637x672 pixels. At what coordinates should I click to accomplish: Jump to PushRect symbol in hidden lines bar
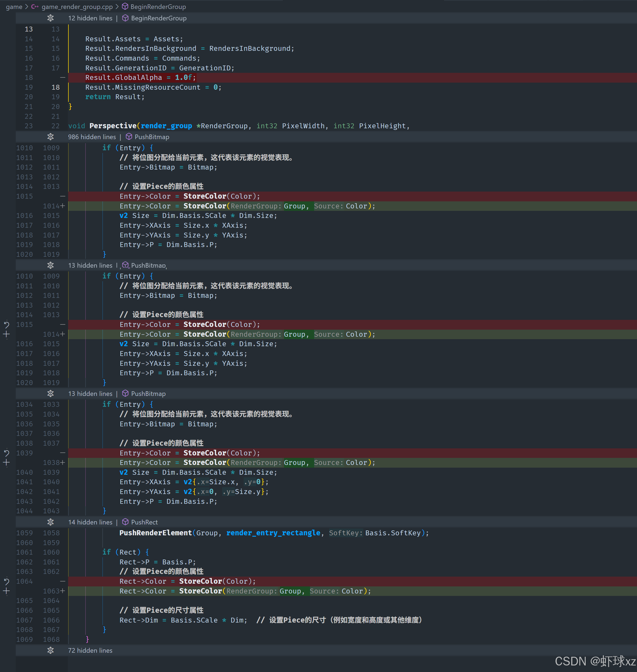[x=144, y=522]
